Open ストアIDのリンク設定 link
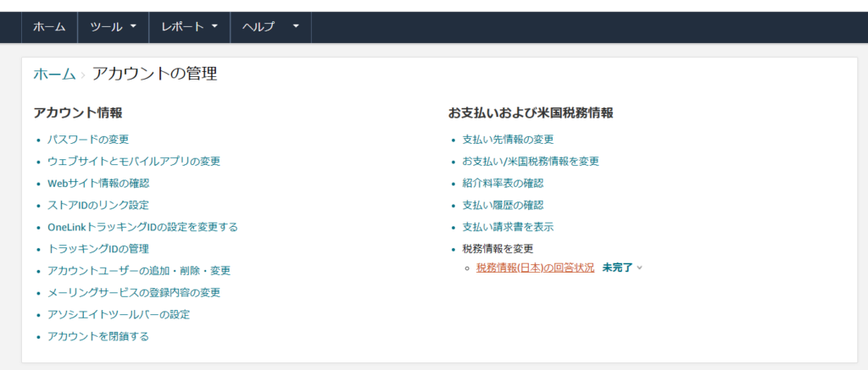The height and width of the screenshot is (370, 868). point(98,205)
